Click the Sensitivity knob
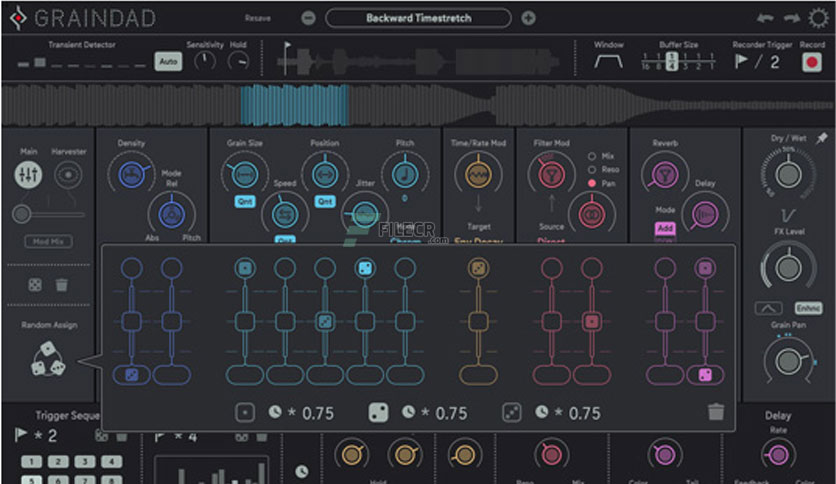 click(205, 62)
